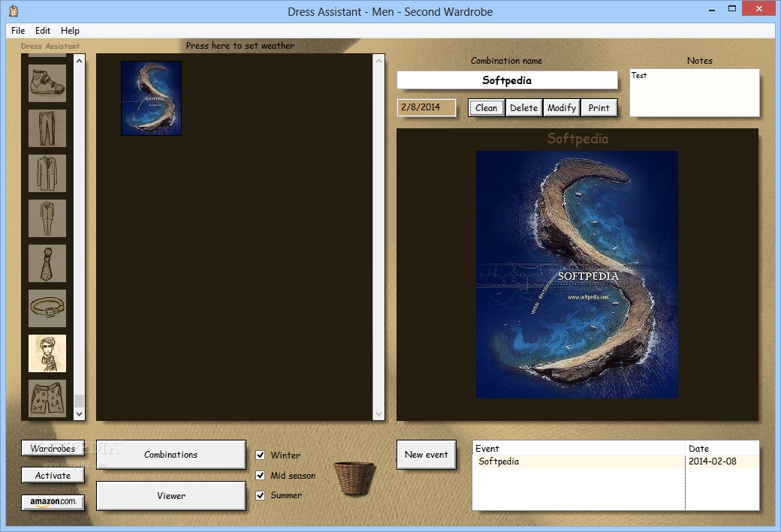
Task: Maximize the Dress Assistant window
Action: coord(732,9)
